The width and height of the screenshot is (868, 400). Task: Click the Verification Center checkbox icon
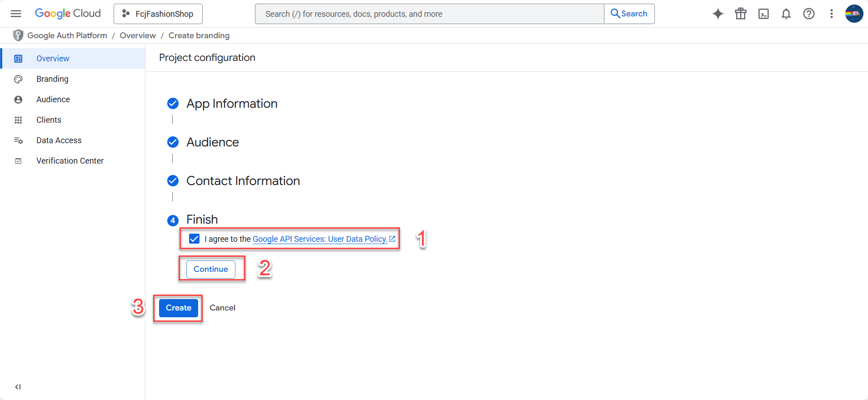18,161
